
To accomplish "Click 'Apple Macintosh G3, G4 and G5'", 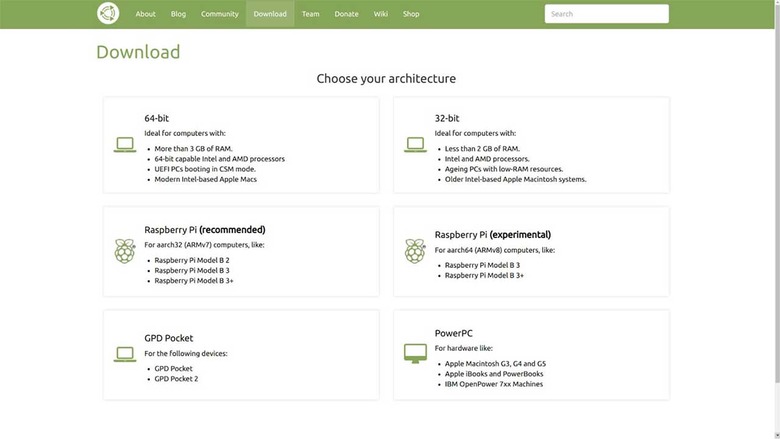I will pyautogui.click(x=495, y=364).
